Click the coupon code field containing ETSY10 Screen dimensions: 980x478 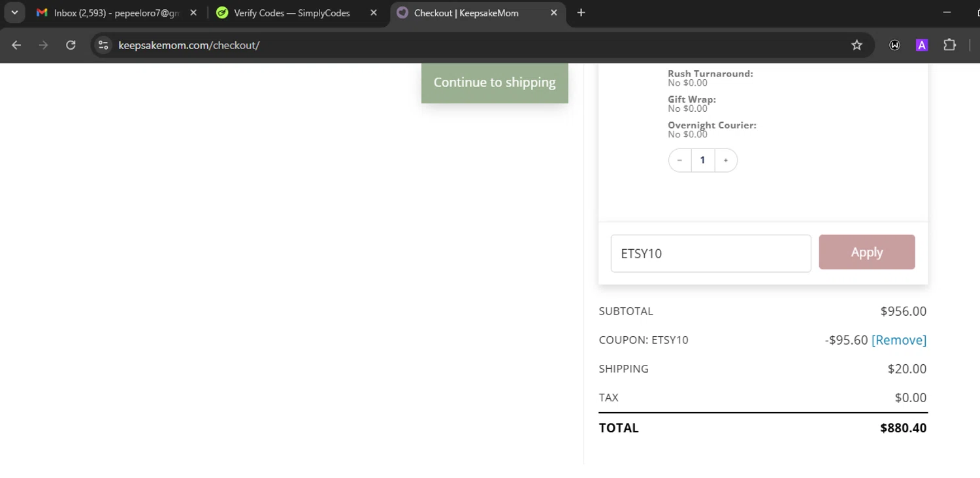pyautogui.click(x=711, y=253)
